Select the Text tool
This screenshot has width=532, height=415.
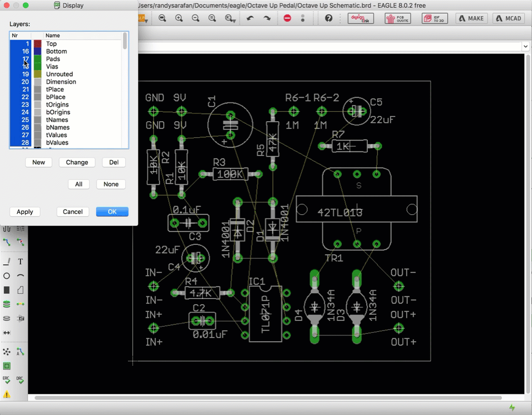click(x=20, y=262)
